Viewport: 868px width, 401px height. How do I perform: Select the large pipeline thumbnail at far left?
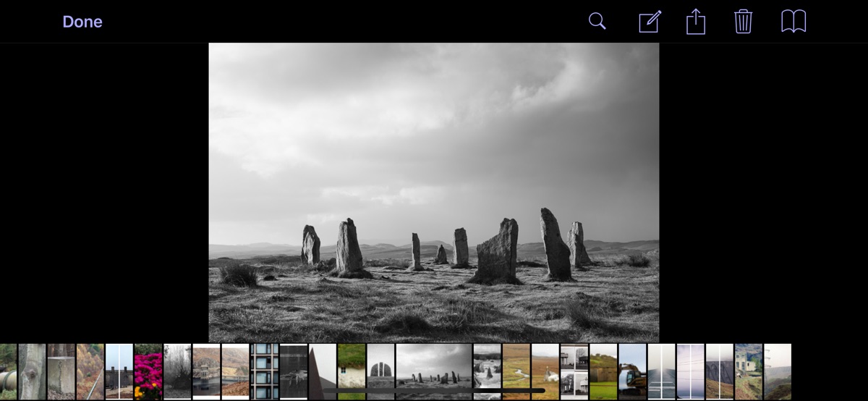coord(8,371)
